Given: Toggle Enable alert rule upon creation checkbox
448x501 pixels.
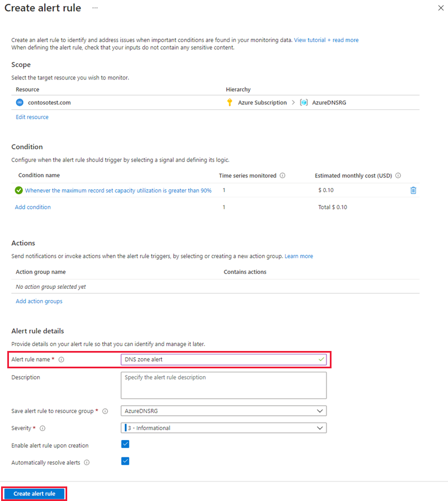Looking at the screenshot, I should coord(125,444).
